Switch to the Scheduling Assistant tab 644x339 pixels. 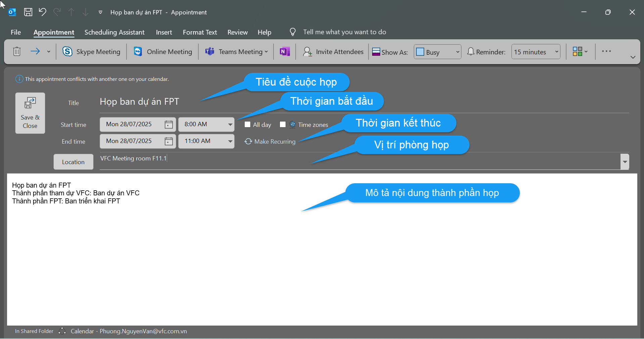tap(114, 32)
